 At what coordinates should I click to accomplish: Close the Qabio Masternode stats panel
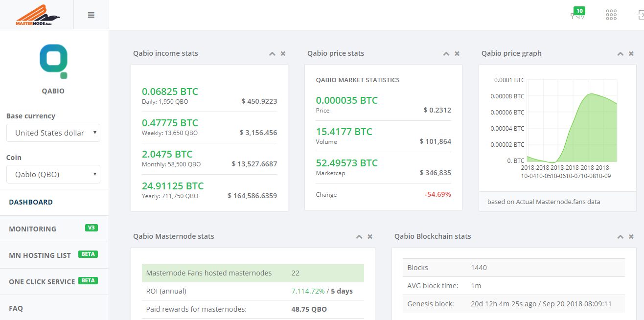[370, 237]
